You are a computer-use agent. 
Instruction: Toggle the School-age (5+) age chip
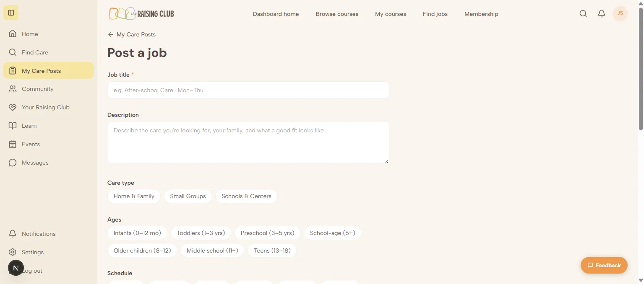click(333, 233)
